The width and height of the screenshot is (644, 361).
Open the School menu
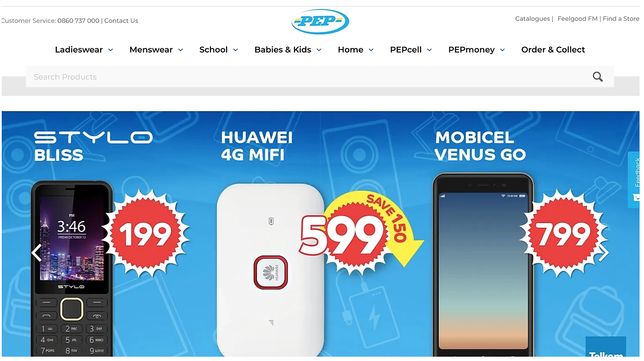tap(213, 50)
